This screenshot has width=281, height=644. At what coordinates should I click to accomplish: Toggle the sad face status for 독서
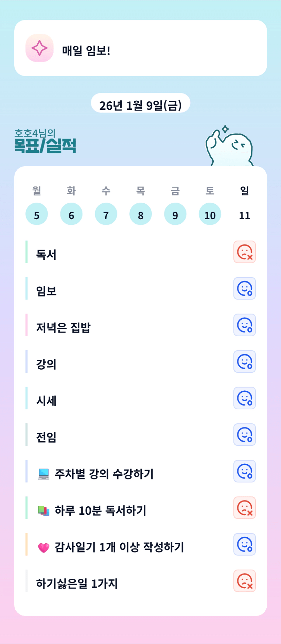(x=244, y=252)
